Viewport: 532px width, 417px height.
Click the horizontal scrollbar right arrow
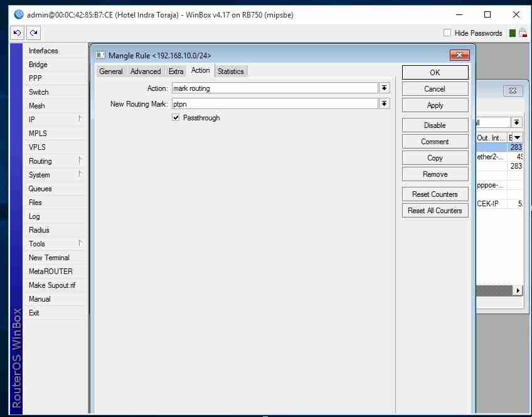point(518,290)
